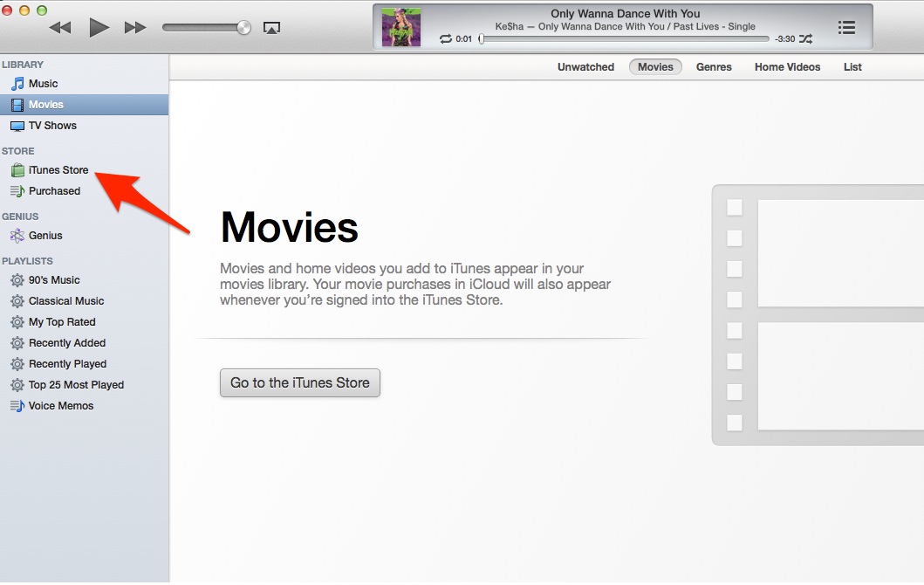Click the LIBRARY section header
Screen dimensions: 924x585
[x=23, y=65]
